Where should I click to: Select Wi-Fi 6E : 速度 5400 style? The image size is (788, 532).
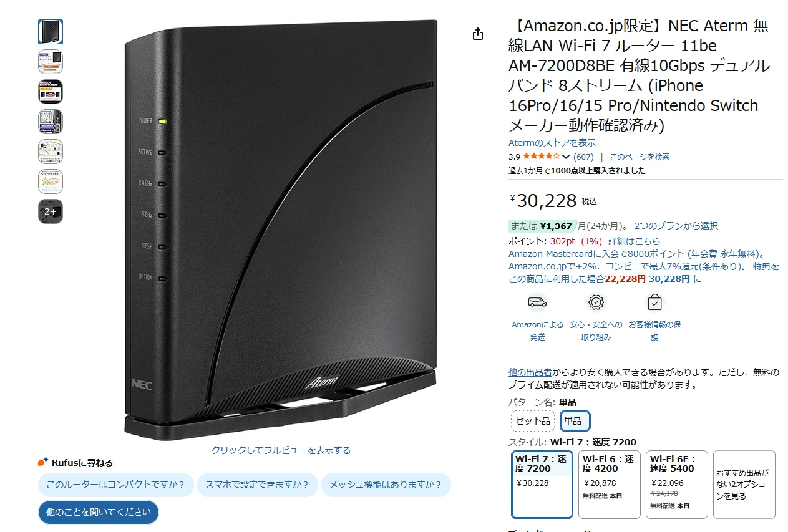[x=677, y=485]
